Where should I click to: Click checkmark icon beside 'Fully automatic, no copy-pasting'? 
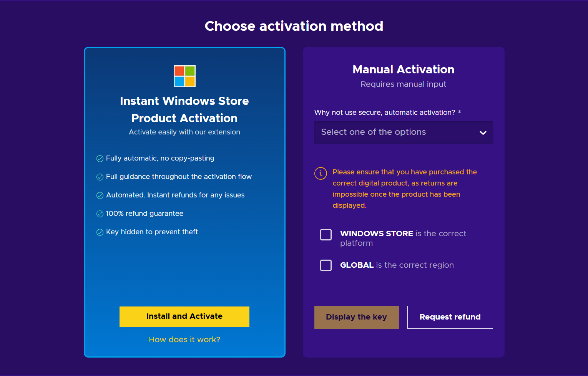tap(100, 159)
